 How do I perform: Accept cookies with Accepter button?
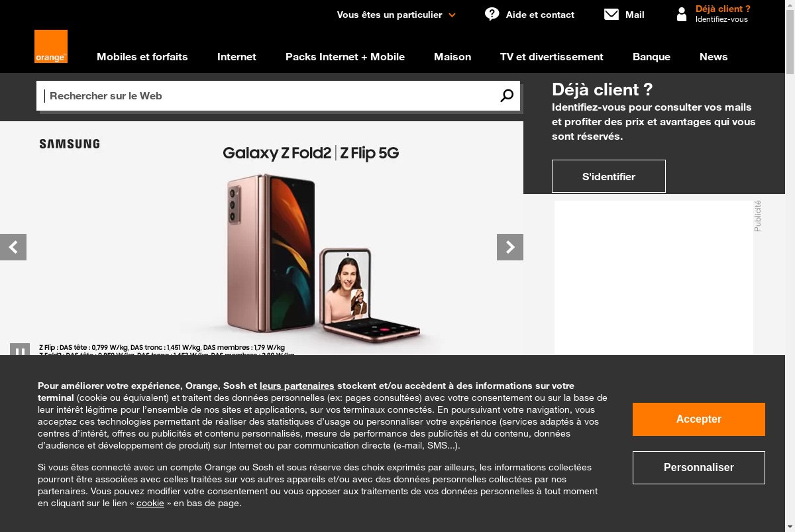click(x=699, y=419)
